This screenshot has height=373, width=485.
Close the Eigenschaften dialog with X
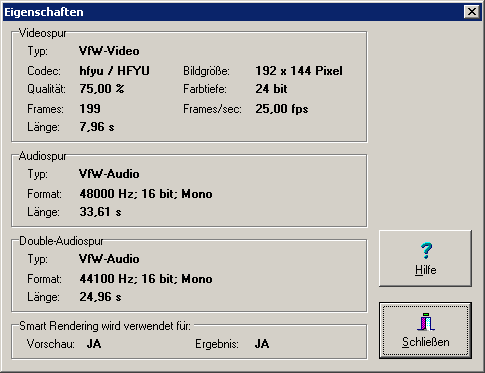coord(472,12)
